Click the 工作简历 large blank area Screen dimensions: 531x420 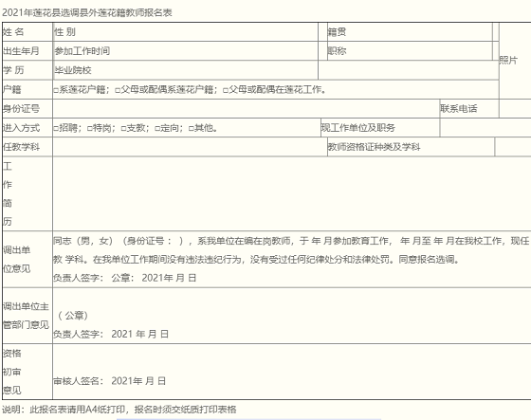[292, 193]
